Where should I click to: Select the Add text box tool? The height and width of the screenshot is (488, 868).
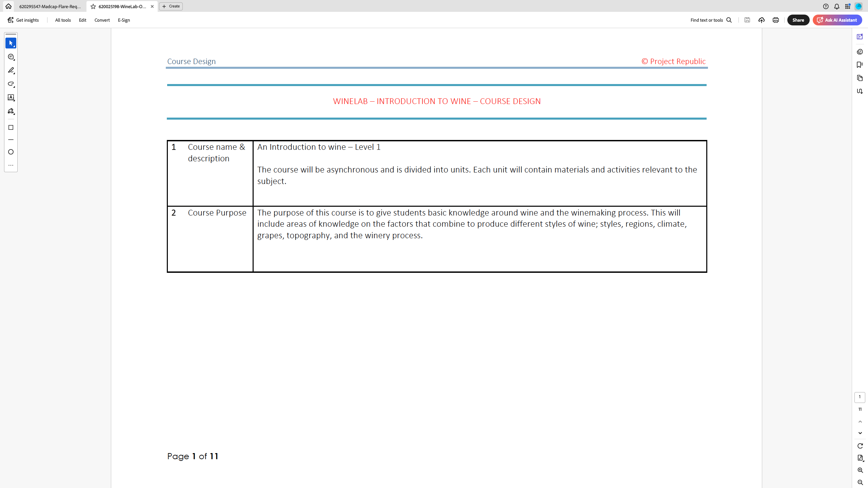pyautogui.click(x=11, y=98)
